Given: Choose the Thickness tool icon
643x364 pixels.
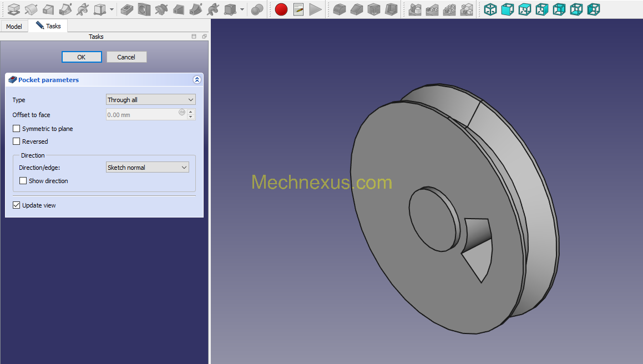Looking at the screenshot, I should coord(391,9).
